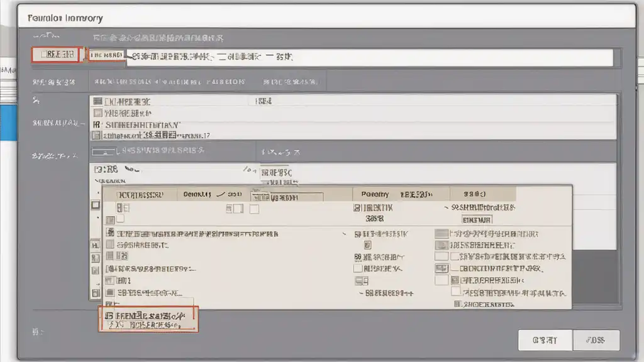Open the 'Pæeatry' column header in the popup
The height and width of the screenshot is (362, 644).
point(375,194)
